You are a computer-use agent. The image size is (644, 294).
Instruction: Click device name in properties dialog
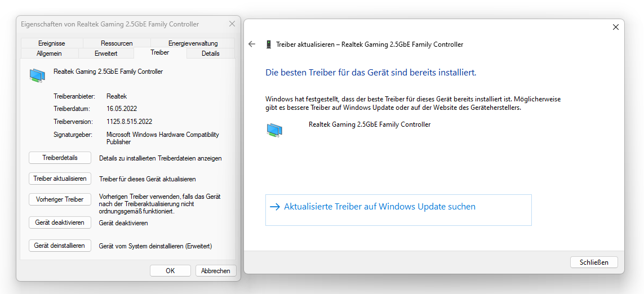pos(108,72)
